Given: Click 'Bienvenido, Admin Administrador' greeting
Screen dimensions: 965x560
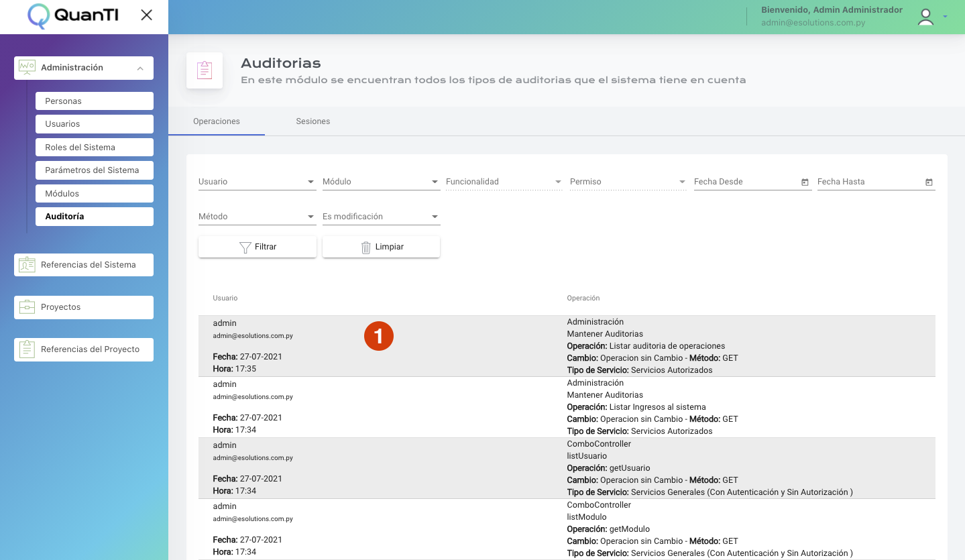Looking at the screenshot, I should (x=832, y=10).
